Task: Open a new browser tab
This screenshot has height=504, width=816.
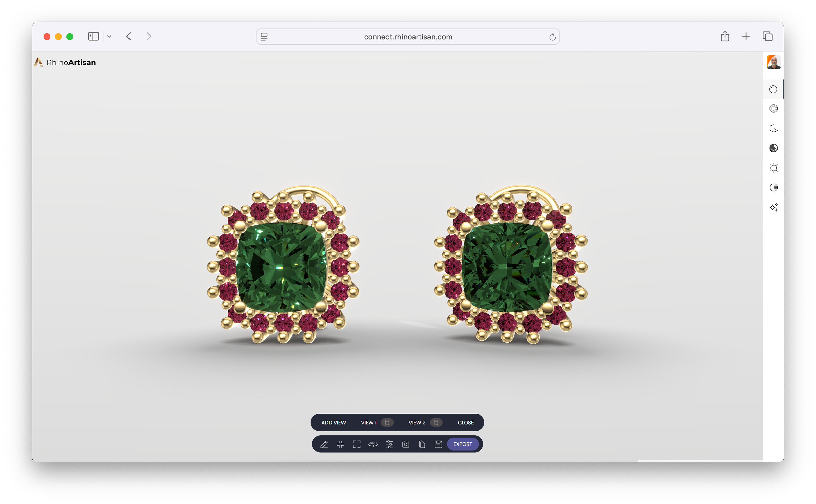Action: [746, 36]
